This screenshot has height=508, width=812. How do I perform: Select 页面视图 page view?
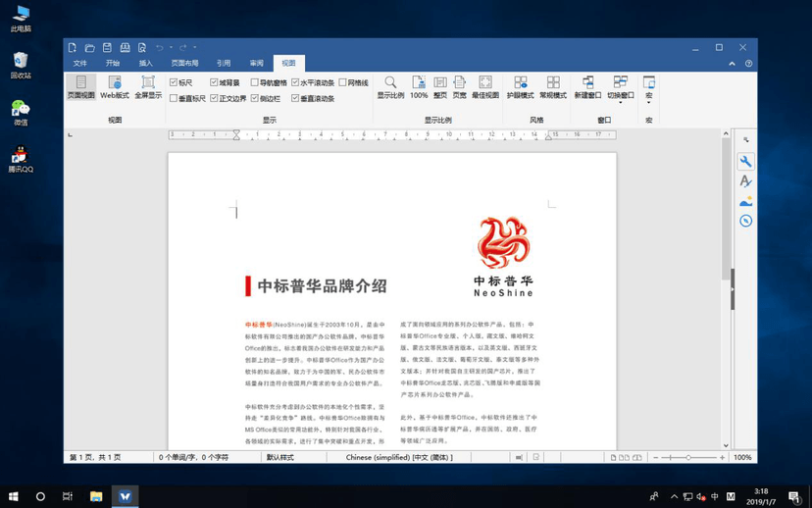coord(81,87)
